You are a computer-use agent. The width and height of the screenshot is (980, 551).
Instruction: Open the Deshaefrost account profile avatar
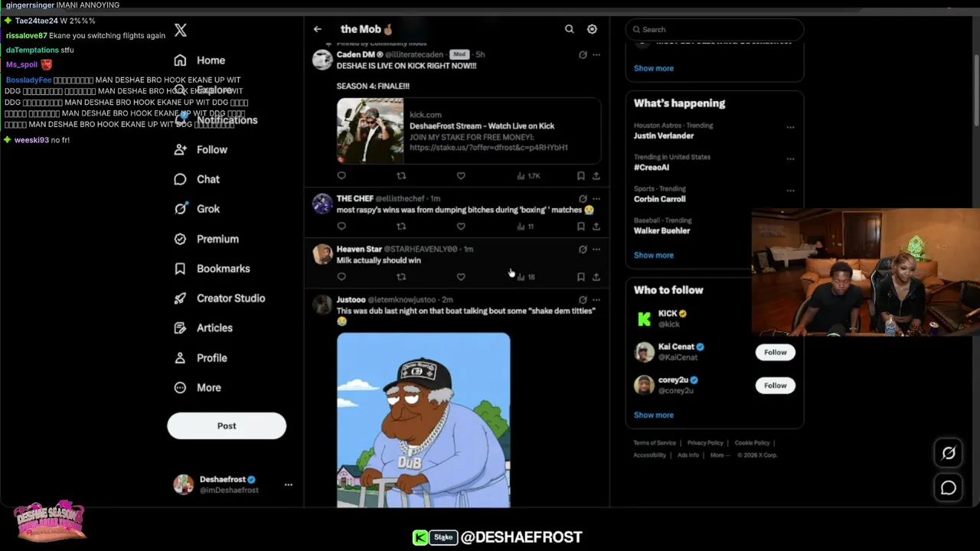(x=184, y=484)
